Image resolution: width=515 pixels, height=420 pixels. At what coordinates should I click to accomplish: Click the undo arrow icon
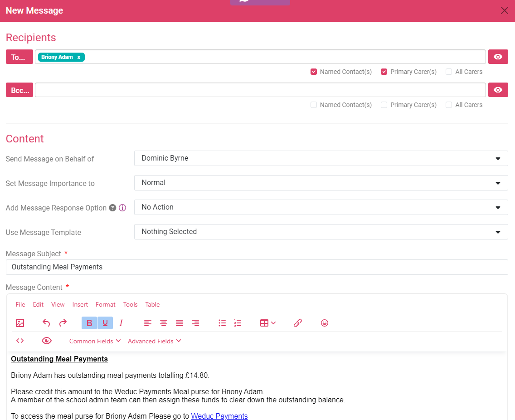pos(46,323)
